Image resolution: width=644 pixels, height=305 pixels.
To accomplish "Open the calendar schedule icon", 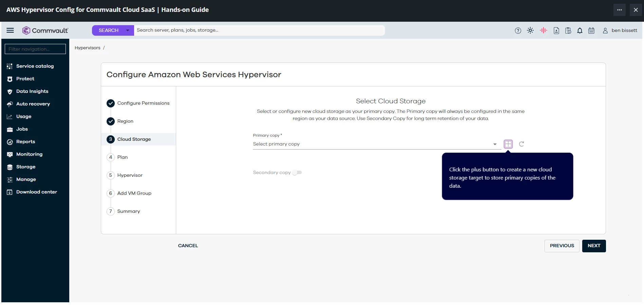I will 591,31.
